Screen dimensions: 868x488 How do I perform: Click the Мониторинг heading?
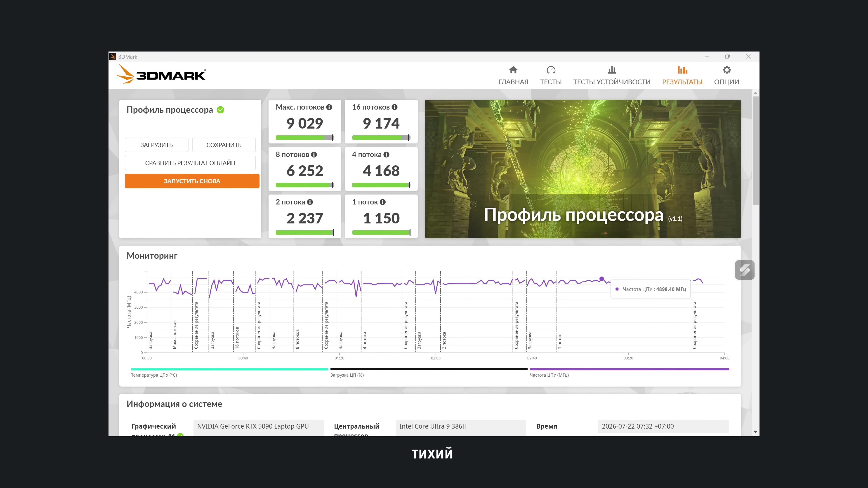point(152,256)
